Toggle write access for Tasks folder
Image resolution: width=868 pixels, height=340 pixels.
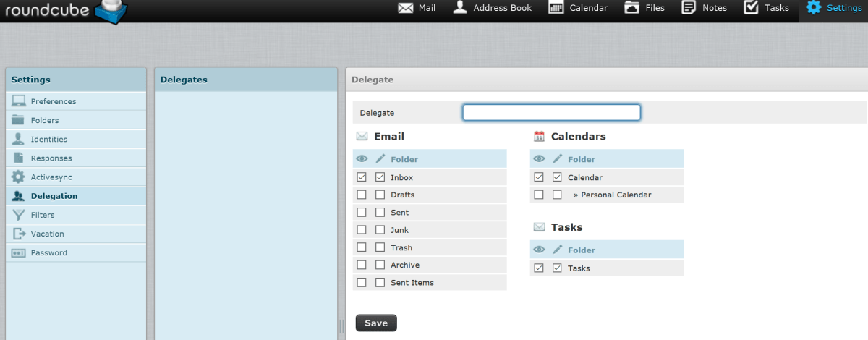(x=557, y=268)
